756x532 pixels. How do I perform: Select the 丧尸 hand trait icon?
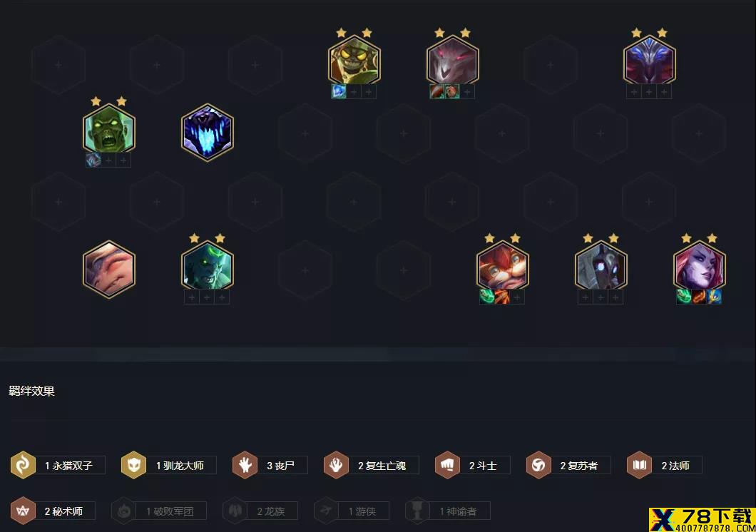245,466
